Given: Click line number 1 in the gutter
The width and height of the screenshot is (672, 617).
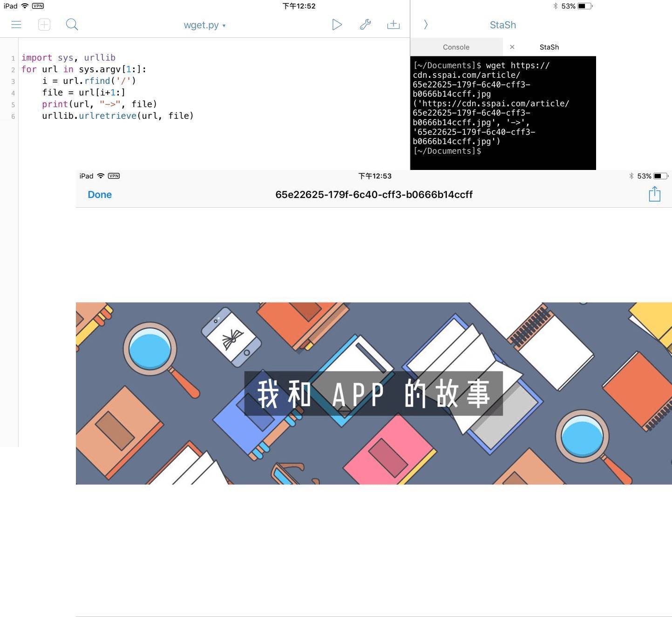Looking at the screenshot, I should tap(13, 58).
